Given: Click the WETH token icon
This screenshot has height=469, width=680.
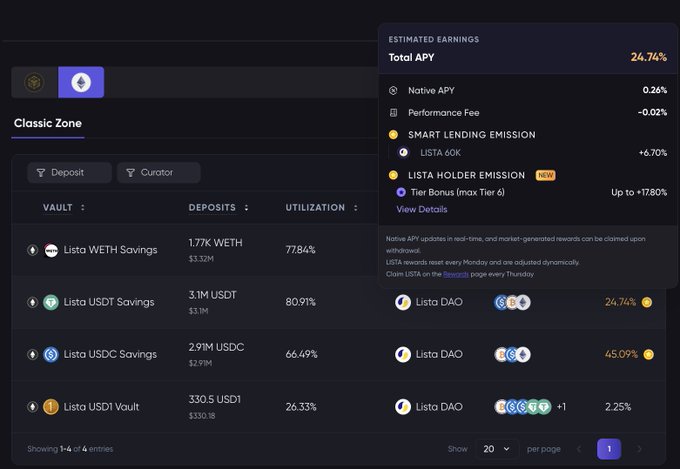Looking at the screenshot, I should coord(51,250).
